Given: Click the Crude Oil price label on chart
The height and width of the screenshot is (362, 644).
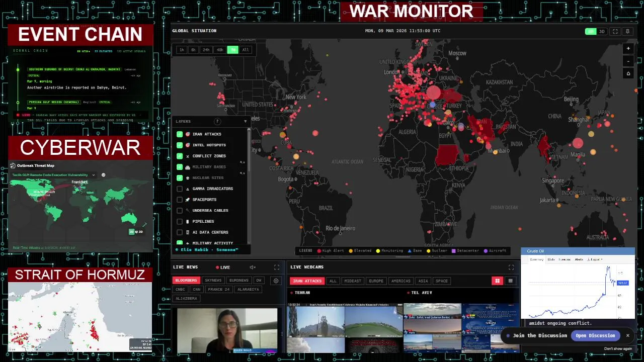Looking at the screenshot, I should pos(622,283).
